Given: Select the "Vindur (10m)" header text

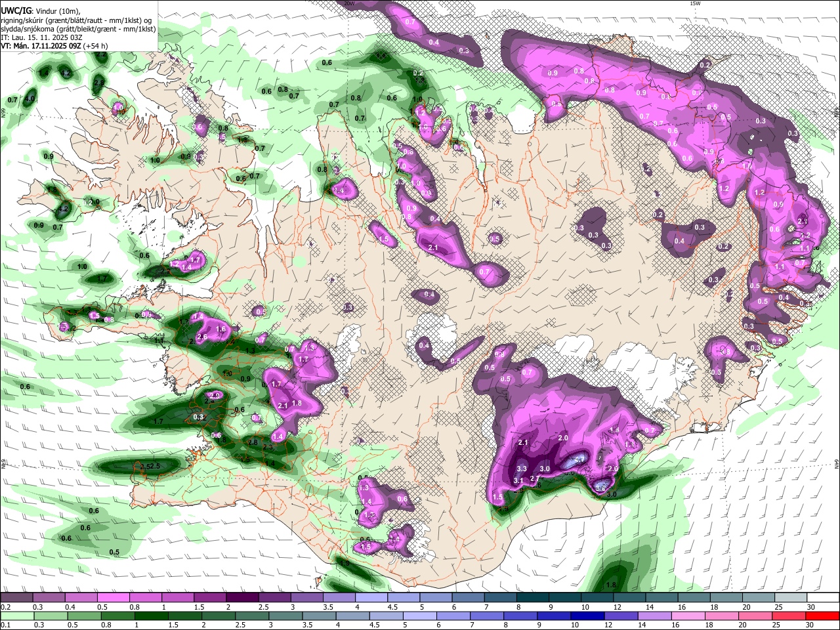Looking at the screenshot, I should (x=56, y=11).
